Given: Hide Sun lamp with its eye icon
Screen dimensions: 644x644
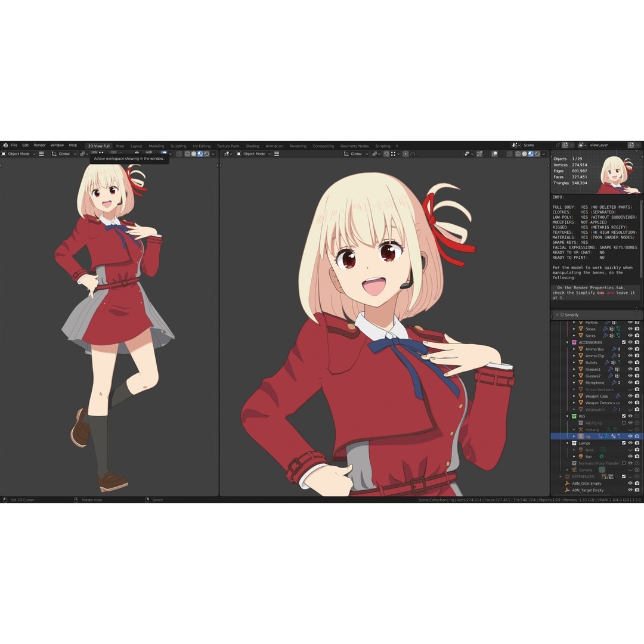Looking at the screenshot, I should (630, 456).
